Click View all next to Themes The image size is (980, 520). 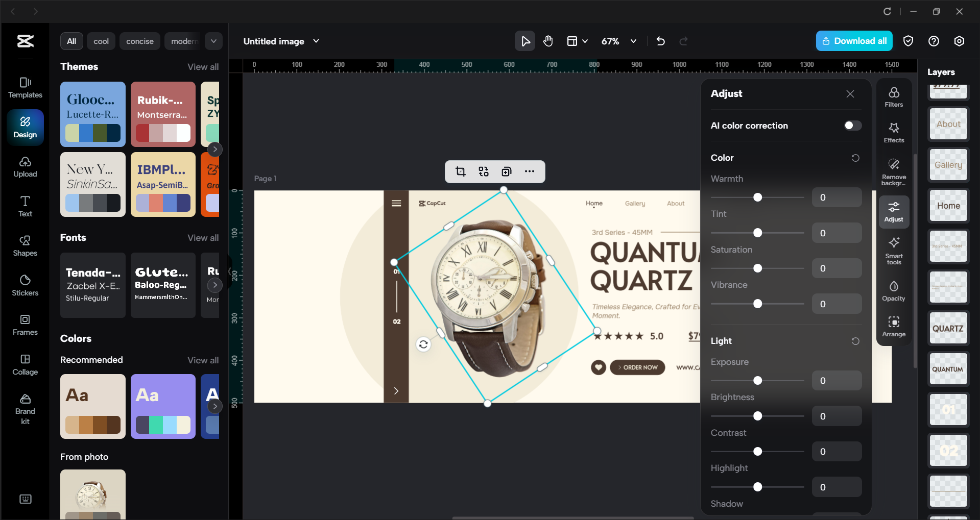click(x=203, y=67)
